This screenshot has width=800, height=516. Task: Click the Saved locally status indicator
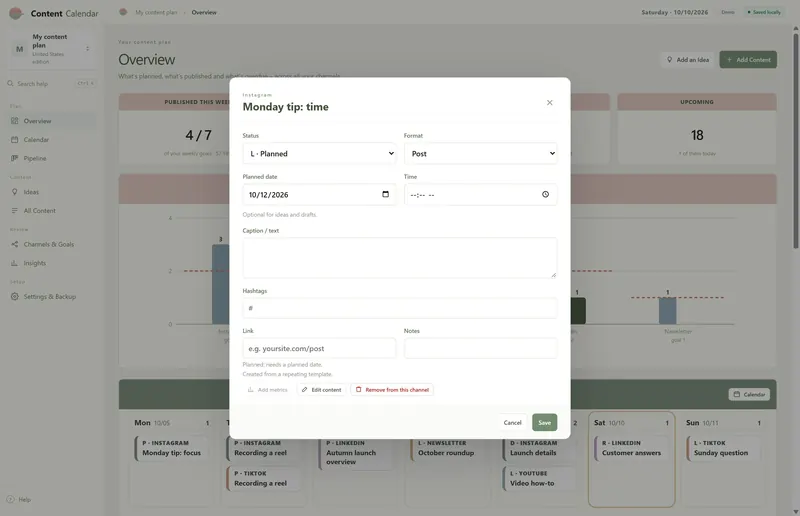click(764, 12)
